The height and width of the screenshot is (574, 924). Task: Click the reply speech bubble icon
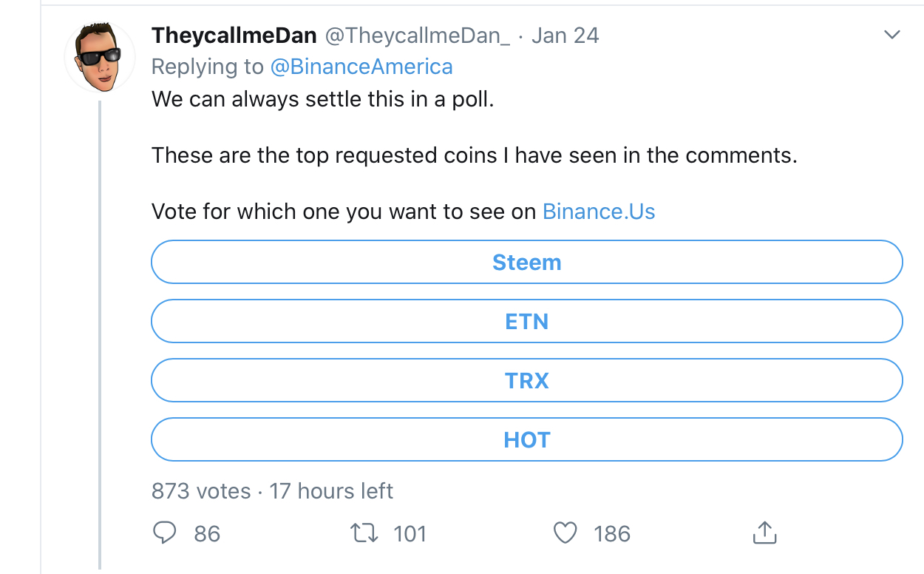pos(164,533)
